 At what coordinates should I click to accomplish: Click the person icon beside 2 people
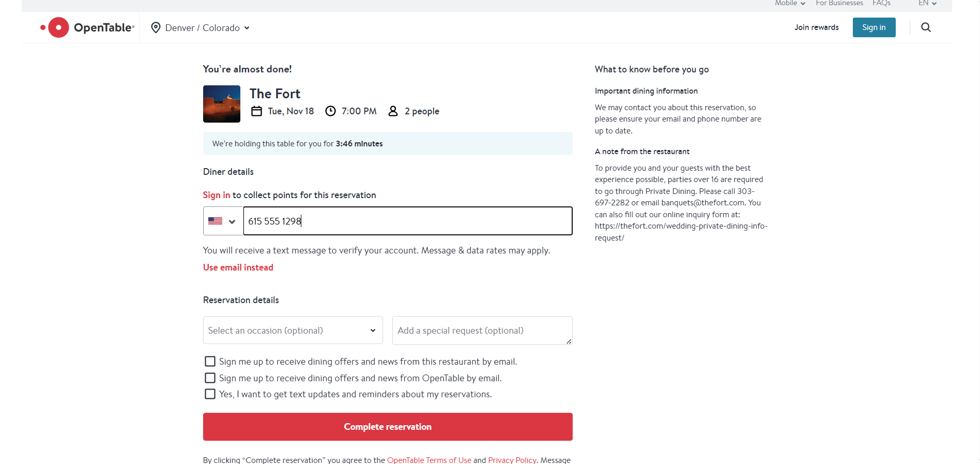click(393, 111)
